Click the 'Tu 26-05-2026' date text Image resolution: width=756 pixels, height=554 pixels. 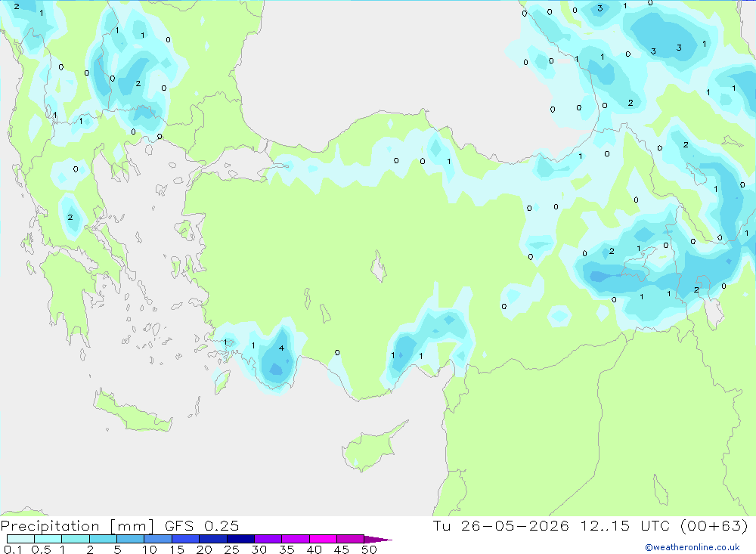click(x=500, y=525)
